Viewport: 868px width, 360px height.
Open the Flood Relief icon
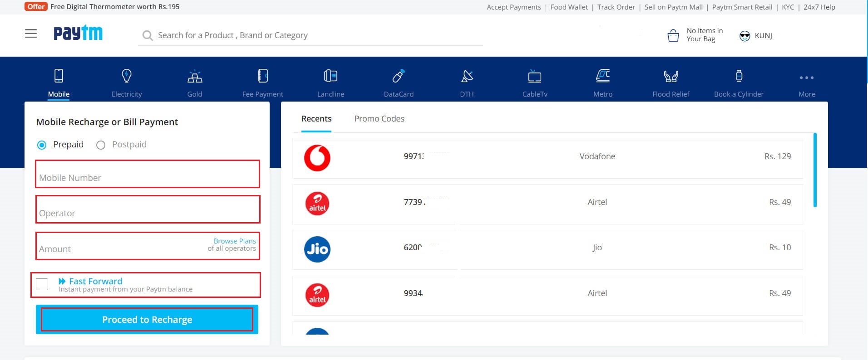point(671,76)
